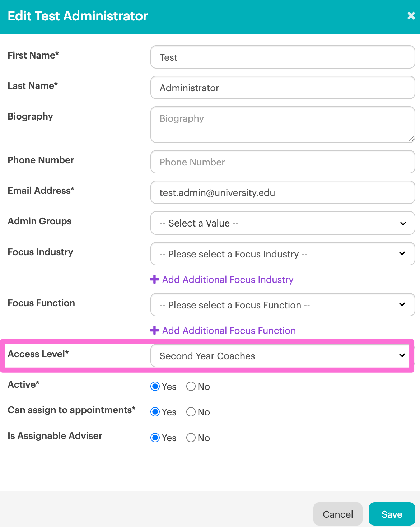420x527 pixels.
Task: Click into the Email Address field
Action: click(x=283, y=192)
